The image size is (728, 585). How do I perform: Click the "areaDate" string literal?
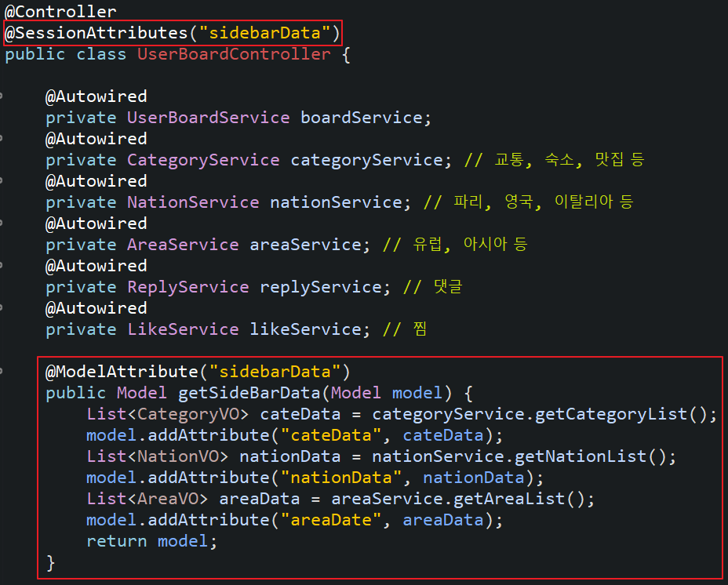coord(331,520)
